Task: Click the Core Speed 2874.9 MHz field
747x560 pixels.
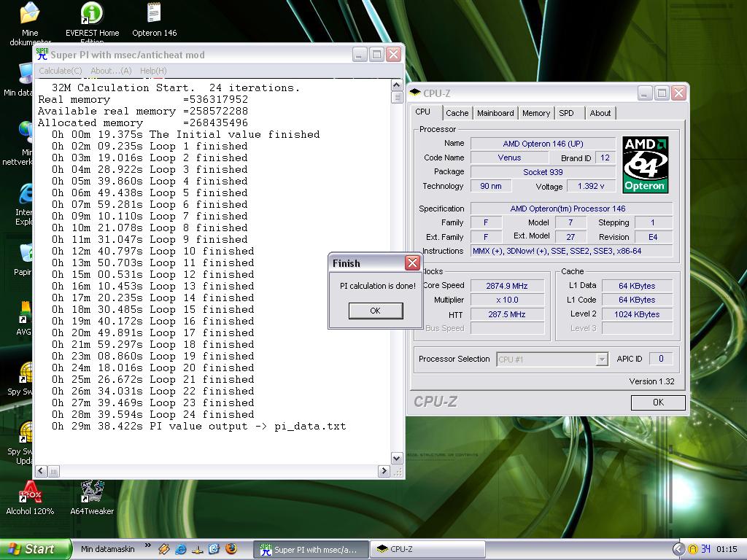Action: [x=507, y=286]
